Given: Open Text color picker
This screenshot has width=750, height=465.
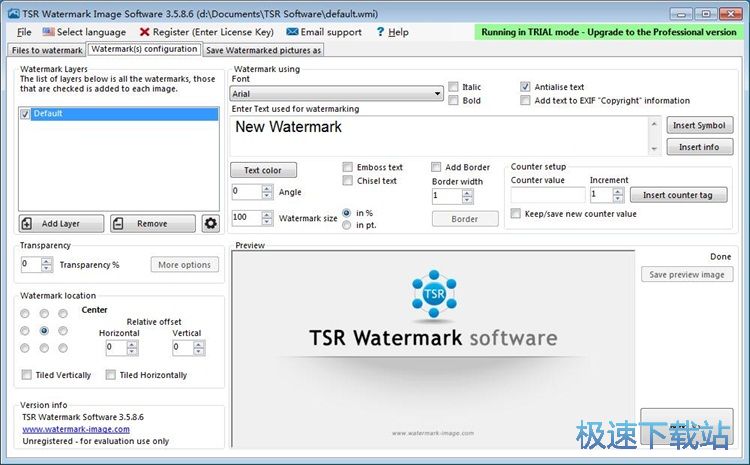Looking at the screenshot, I should 263,170.
